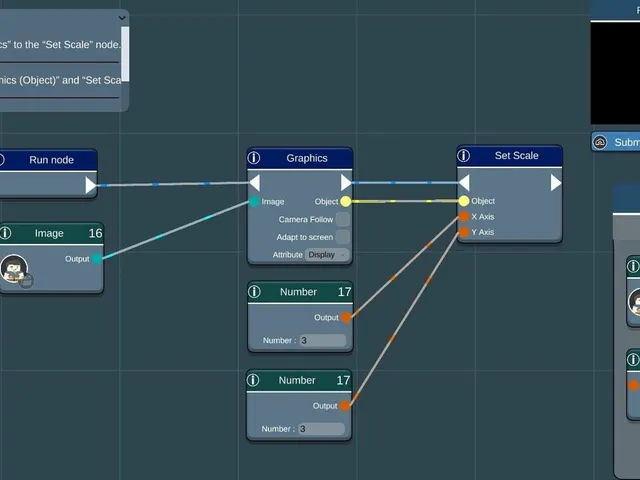The width and height of the screenshot is (640, 480).
Task: Click the black preview window at right
Action: 615,73
